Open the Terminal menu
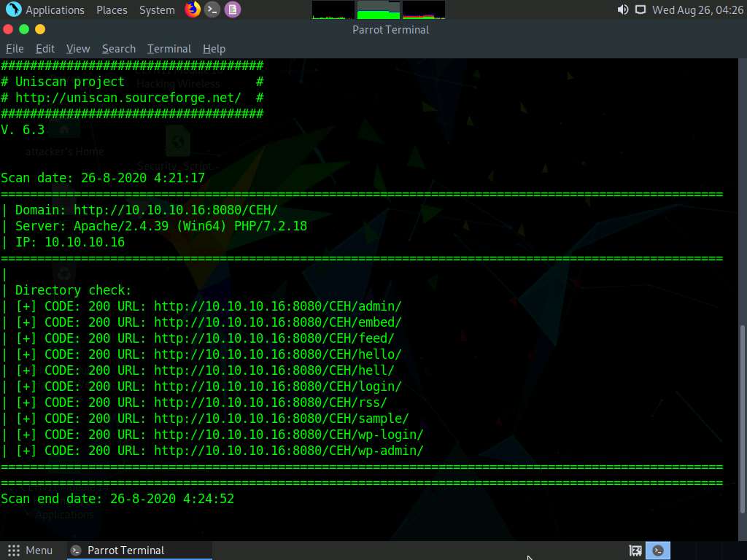747x560 pixels. 169,49
